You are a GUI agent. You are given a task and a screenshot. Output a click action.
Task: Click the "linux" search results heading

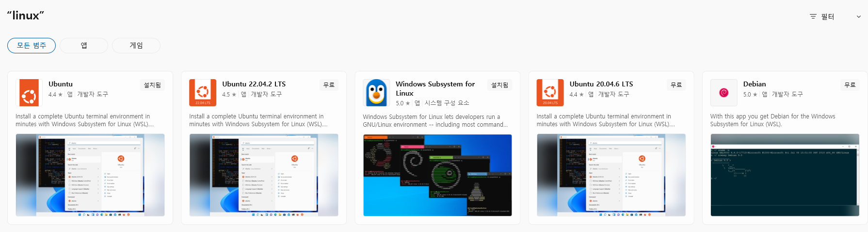click(x=26, y=16)
